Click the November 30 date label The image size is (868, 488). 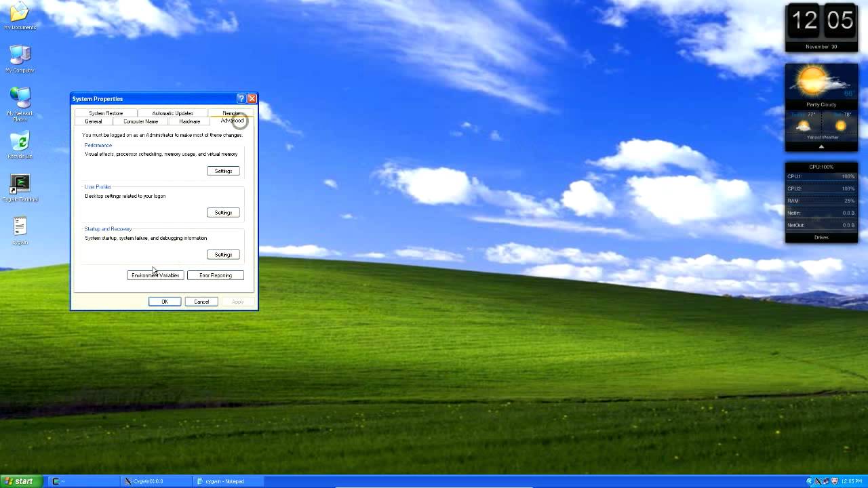coord(821,47)
